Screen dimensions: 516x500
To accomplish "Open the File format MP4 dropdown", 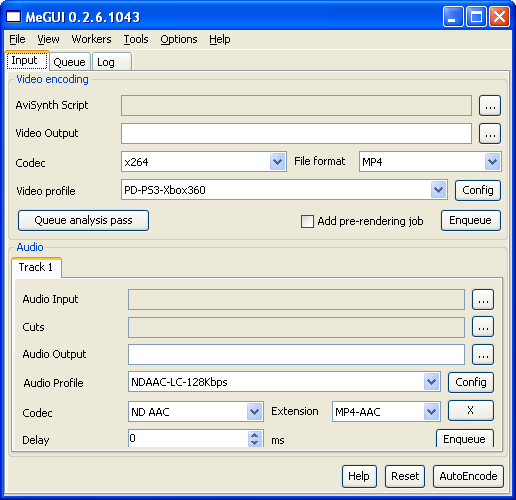I will pyautogui.click(x=492, y=162).
